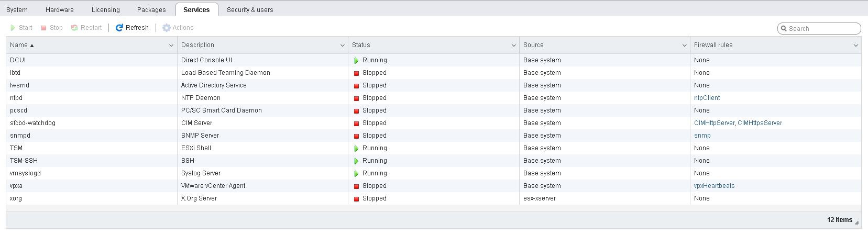
Task: Switch to the Licensing tab
Action: coord(105,9)
